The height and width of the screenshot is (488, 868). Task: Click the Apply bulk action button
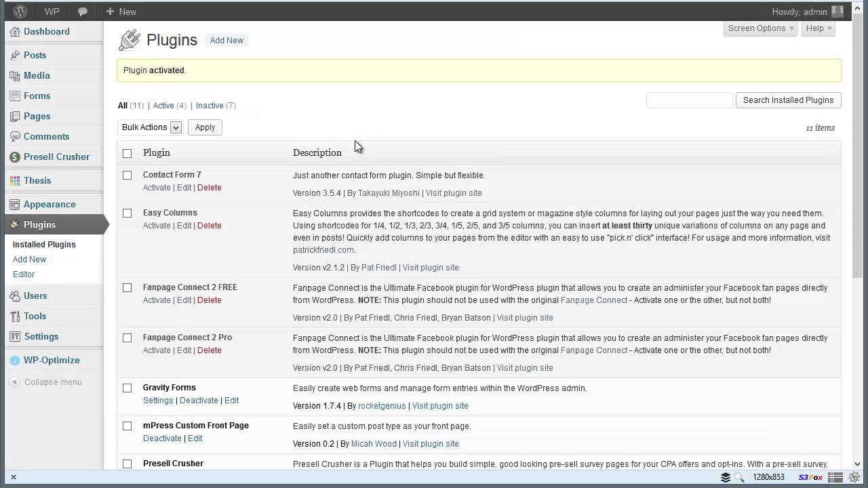[x=205, y=127]
